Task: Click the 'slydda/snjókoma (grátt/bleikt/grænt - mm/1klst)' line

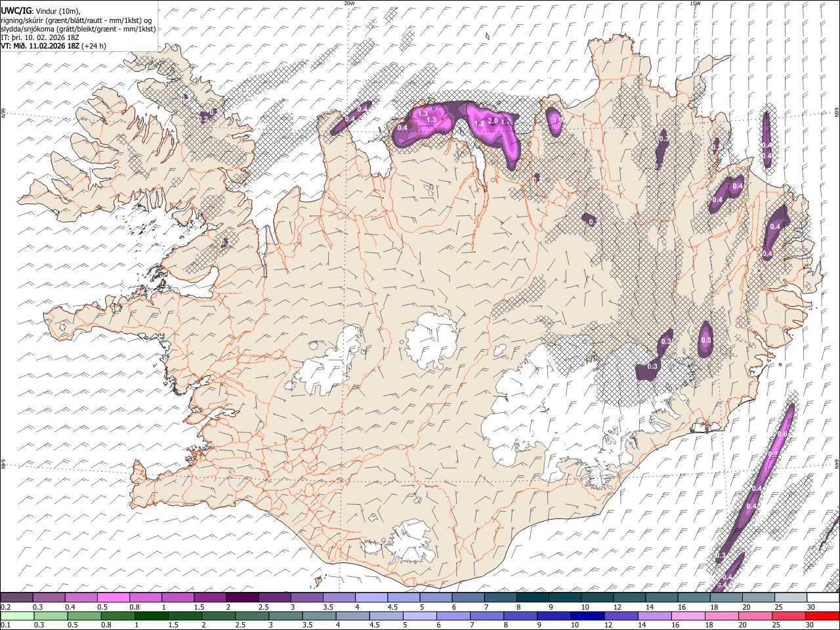Action: pos(78,29)
